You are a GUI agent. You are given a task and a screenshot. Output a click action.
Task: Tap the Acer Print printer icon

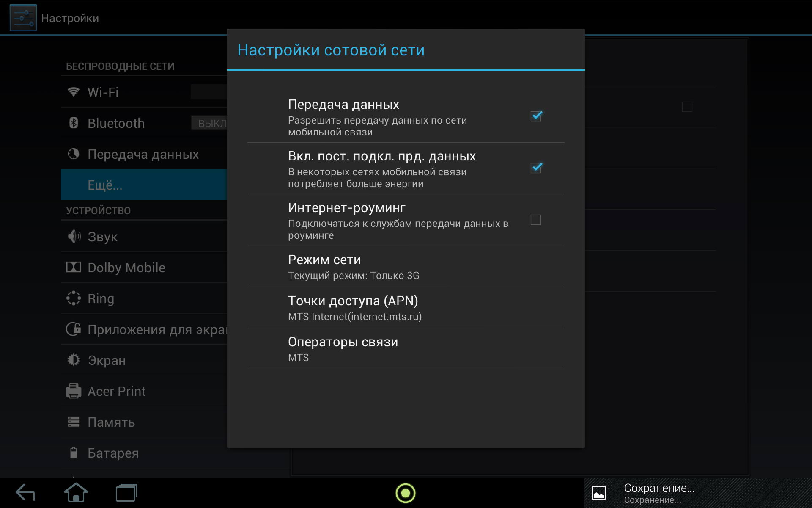pyautogui.click(x=74, y=391)
